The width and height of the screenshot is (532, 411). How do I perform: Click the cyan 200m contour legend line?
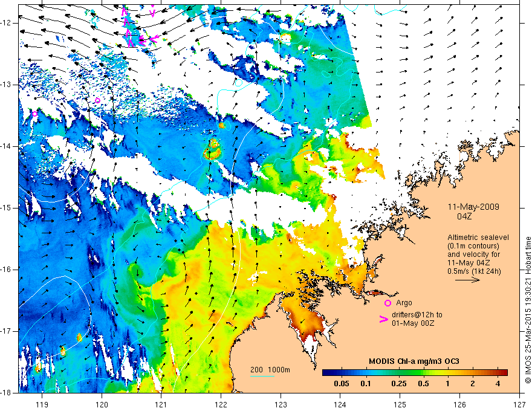click(x=262, y=377)
